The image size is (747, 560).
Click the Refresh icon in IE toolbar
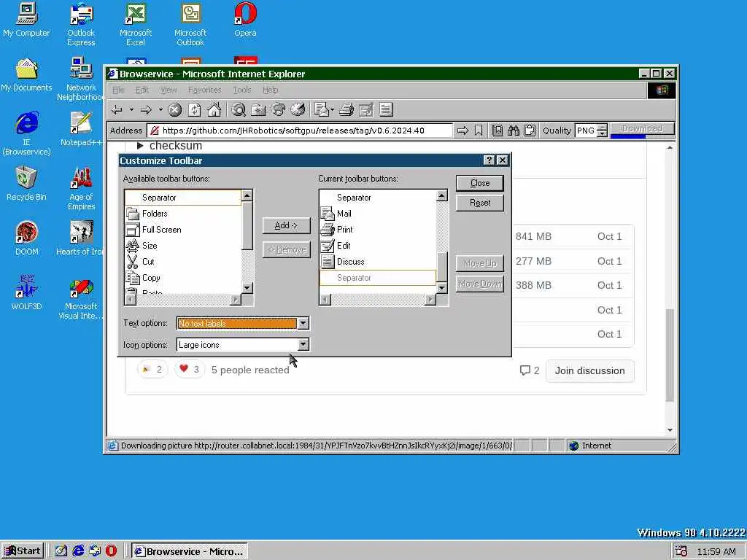click(x=194, y=110)
